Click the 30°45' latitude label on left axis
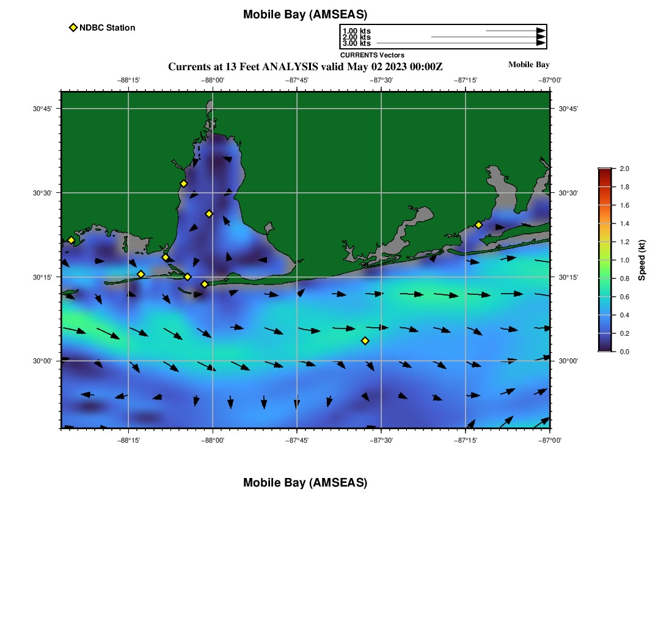672x641 pixels. (x=42, y=109)
